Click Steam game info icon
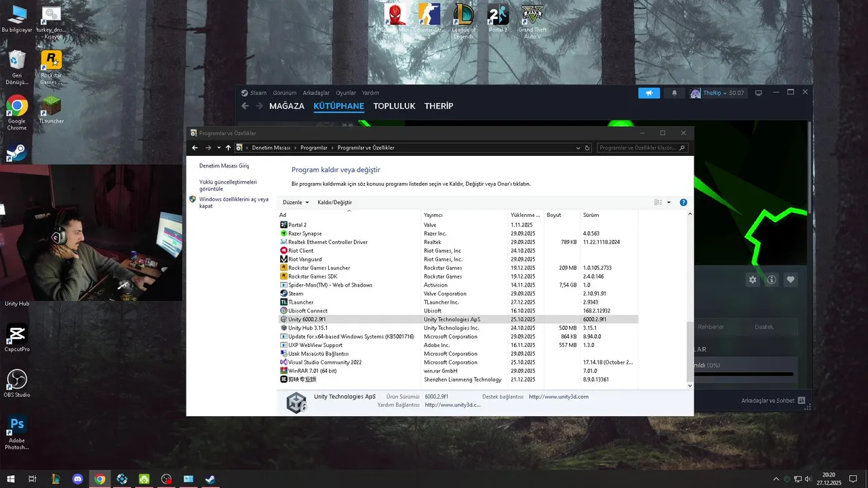This screenshot has height=488, width=868. [772, 279]
